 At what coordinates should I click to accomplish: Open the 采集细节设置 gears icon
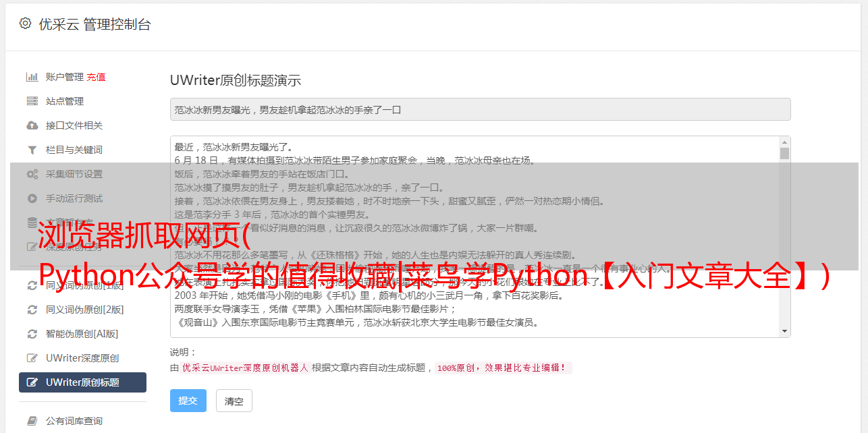click(x=32, y=174)
